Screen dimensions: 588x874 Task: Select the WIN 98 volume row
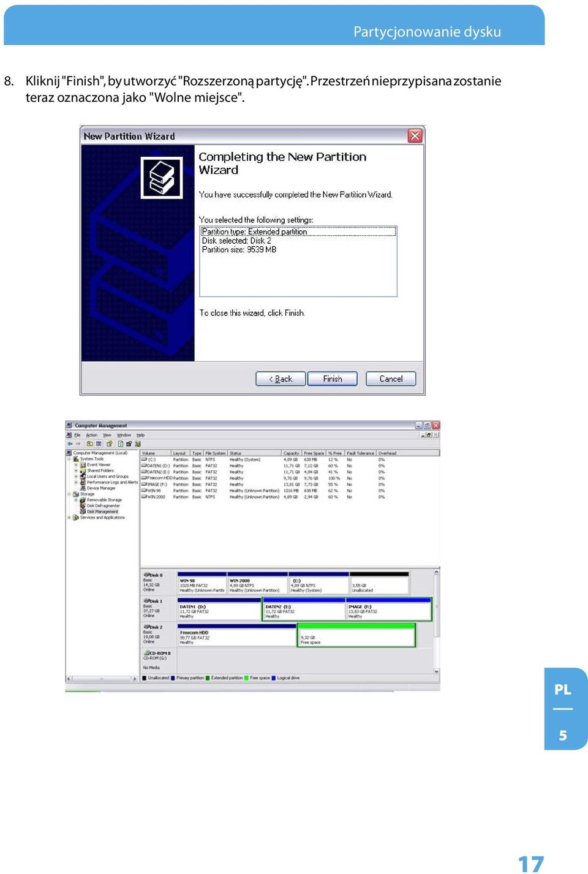[290, 491]
